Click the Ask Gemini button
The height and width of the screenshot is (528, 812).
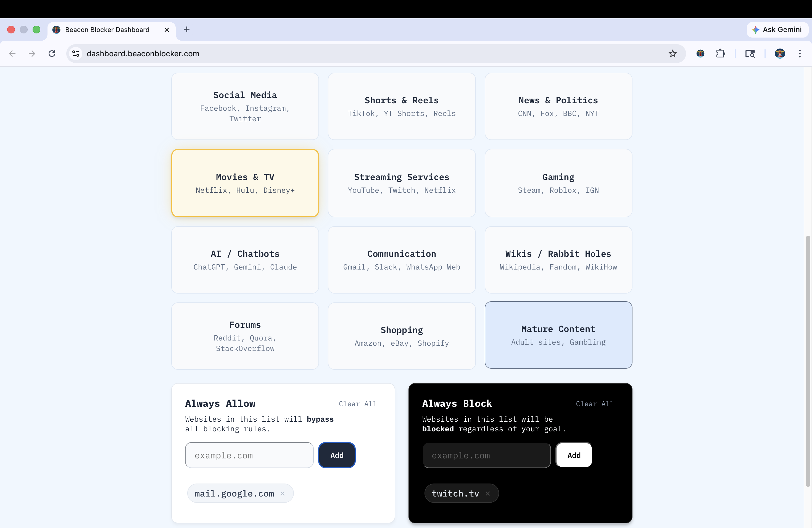pyautogui.click(x=777, y=30)
